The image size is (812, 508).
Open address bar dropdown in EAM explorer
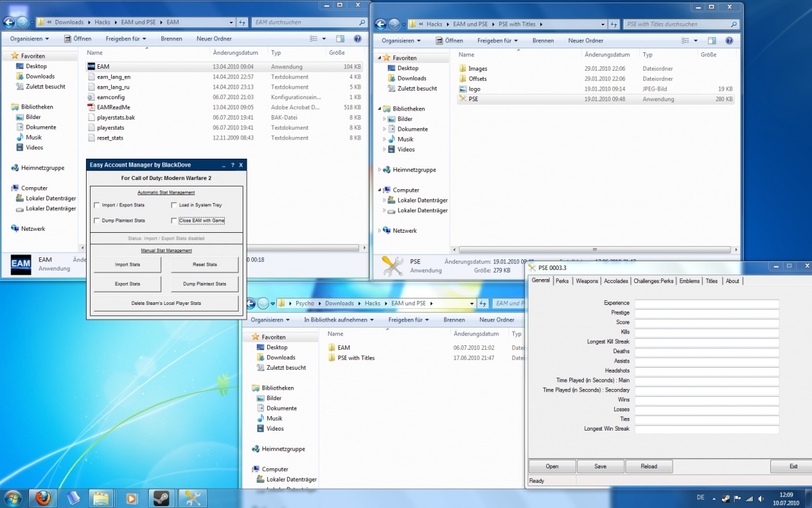231,22
